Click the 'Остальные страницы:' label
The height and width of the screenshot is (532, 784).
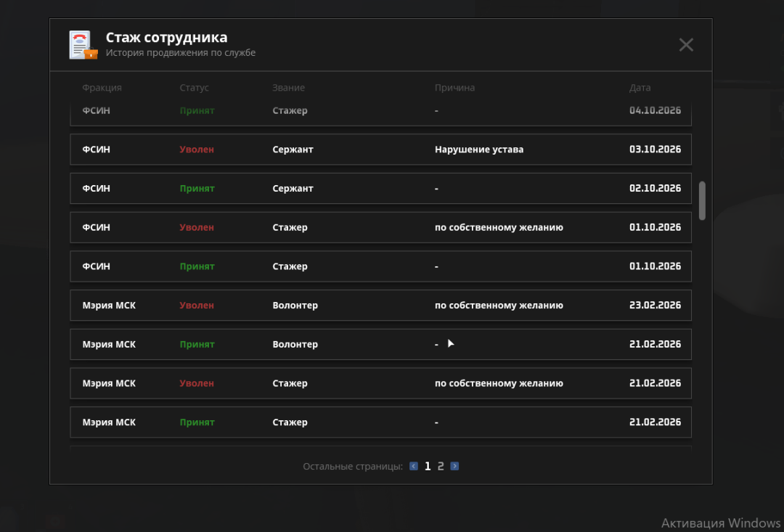(x=353, y=467)
